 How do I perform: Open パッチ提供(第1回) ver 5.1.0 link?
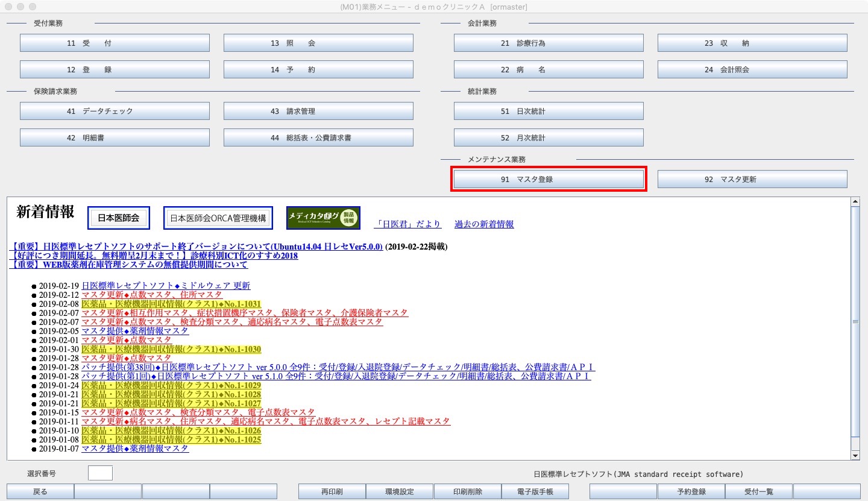pyautogui.click(x=336, y=376)
